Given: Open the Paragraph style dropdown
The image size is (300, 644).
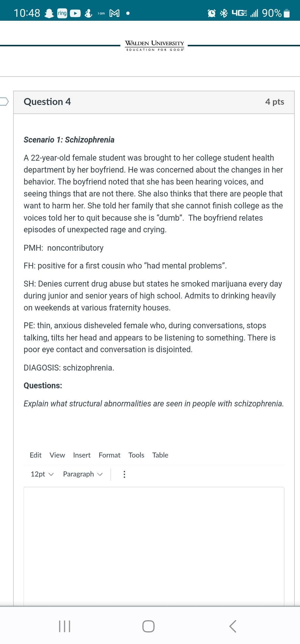Looking at the screenshot, I should [x=83, y=474].
